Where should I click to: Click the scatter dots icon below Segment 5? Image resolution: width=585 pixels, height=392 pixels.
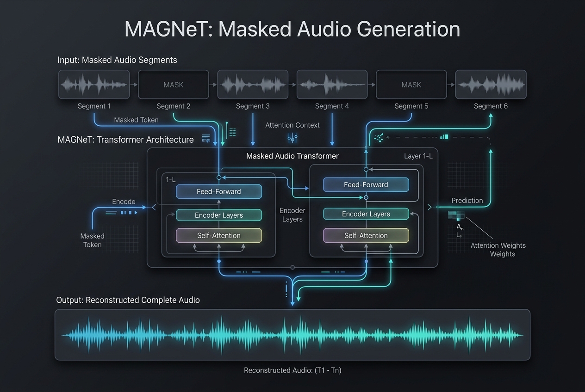pyautogui.click(x=379, y=137)
